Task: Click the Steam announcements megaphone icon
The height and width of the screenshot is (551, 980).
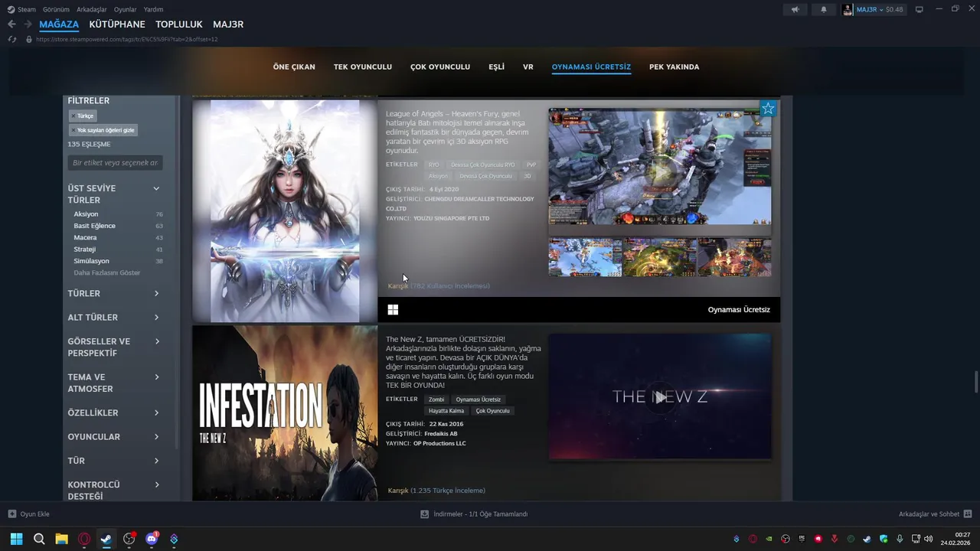Action: [795, 9]
